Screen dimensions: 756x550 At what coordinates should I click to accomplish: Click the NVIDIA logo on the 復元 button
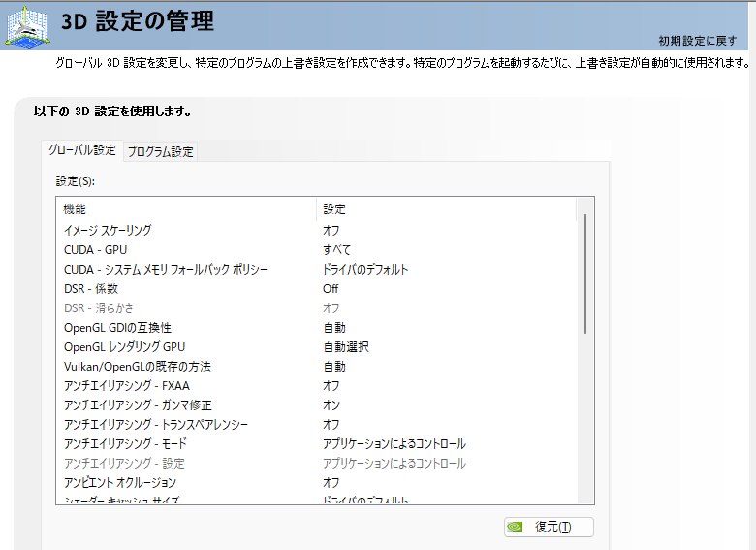tap(515, 527)
